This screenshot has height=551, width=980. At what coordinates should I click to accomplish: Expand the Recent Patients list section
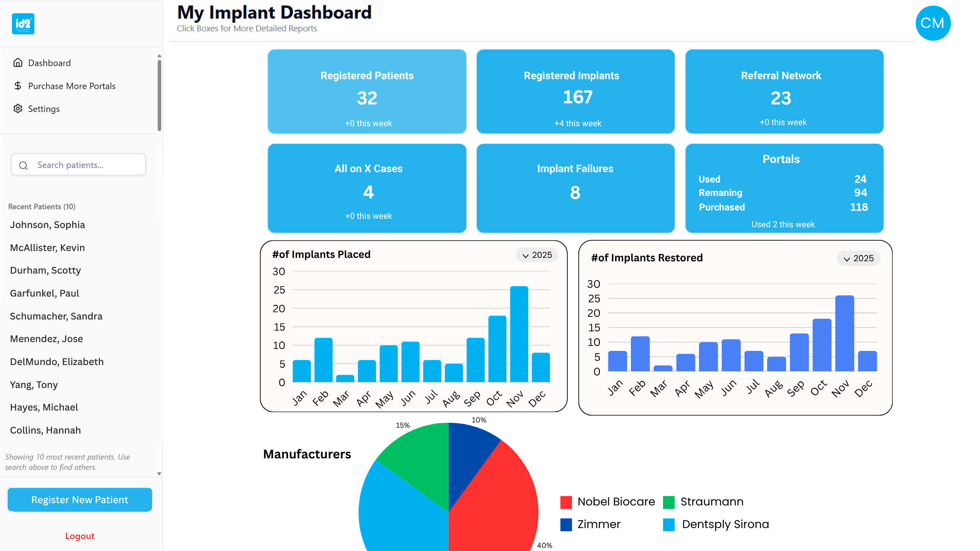coord(41,206)
